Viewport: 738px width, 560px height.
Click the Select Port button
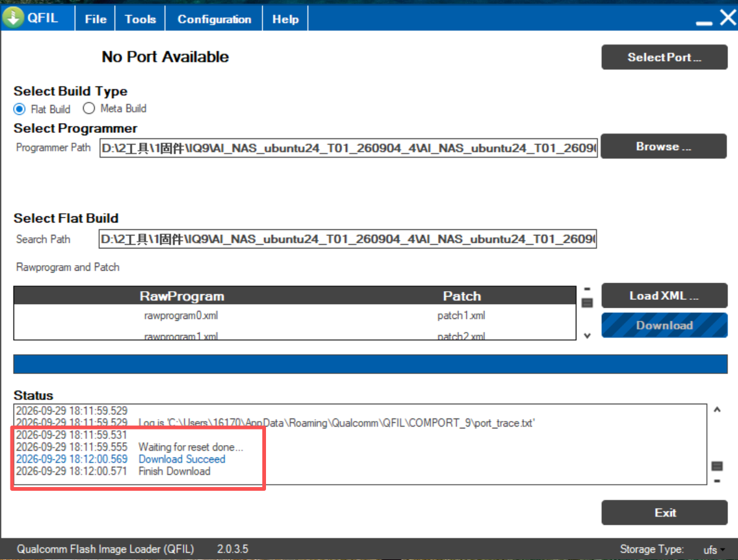[664, 57]
